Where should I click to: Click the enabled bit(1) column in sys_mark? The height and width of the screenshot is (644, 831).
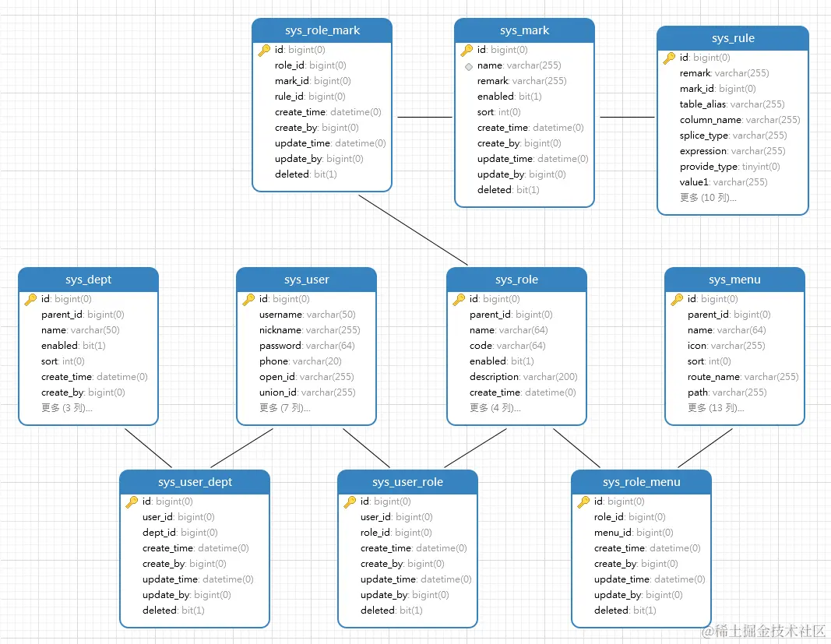509,97
